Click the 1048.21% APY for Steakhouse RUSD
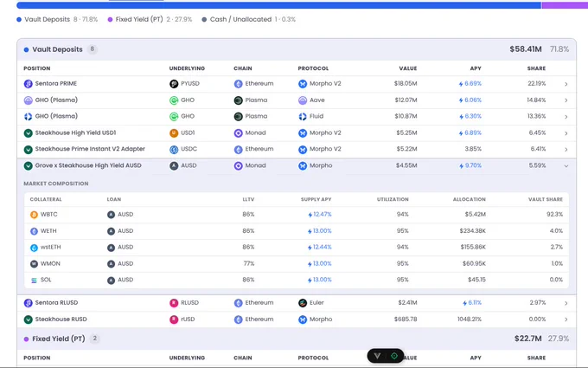This screenshot has height=368, width=588. coord(470,320)
